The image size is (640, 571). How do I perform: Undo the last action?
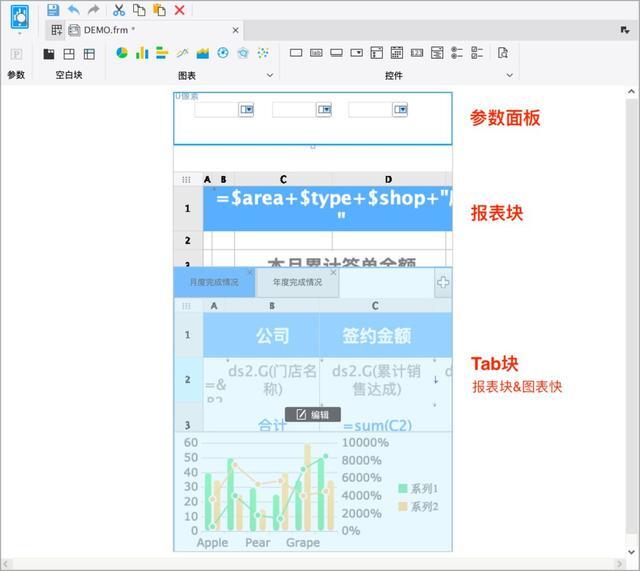pyautogui.click(x=73, y=10)
